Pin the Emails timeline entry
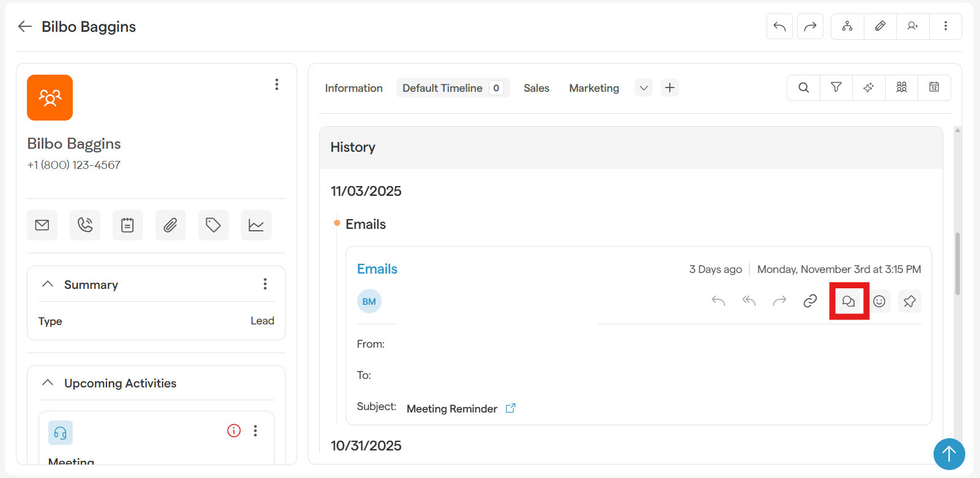Image resolution: width=980 pixels, height=478 pixels. click(909, 301)
